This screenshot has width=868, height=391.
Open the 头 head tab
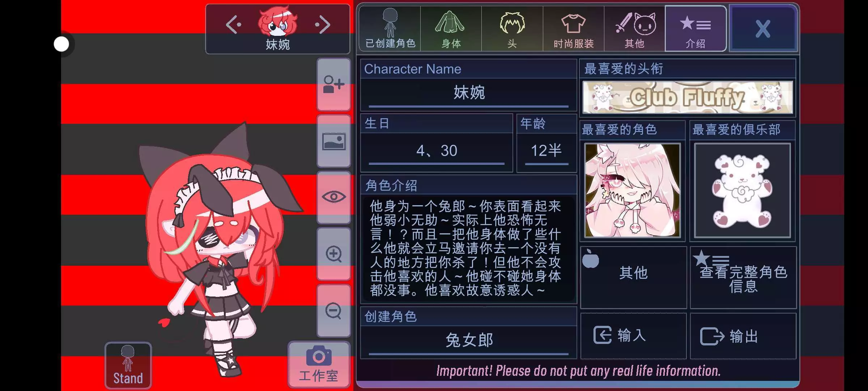click(512, 29)
